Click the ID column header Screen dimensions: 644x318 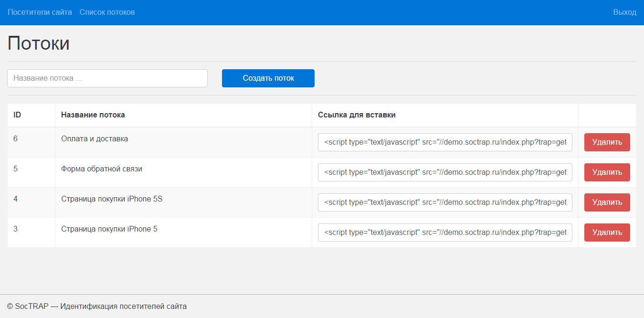(x=17, y=115)
